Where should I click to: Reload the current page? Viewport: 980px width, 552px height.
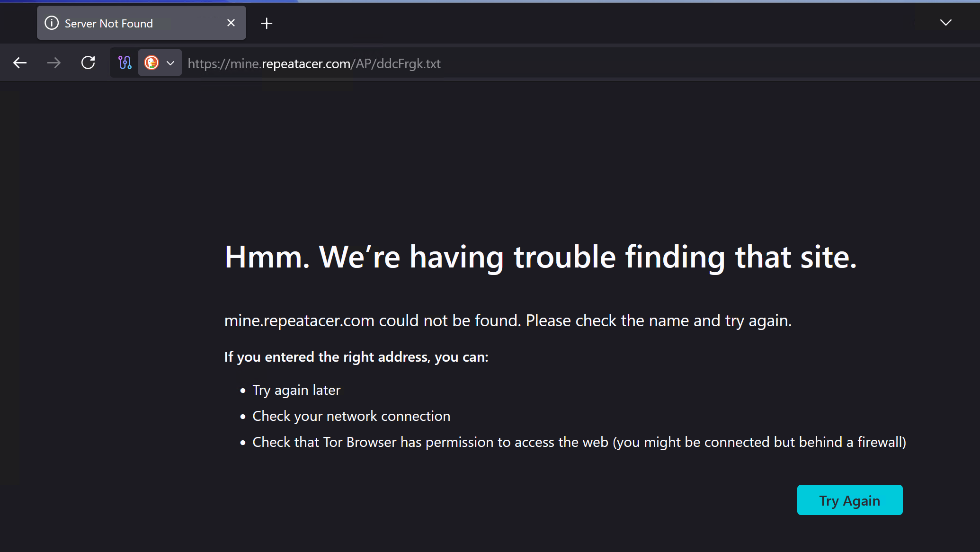click(x=88, y=62)
